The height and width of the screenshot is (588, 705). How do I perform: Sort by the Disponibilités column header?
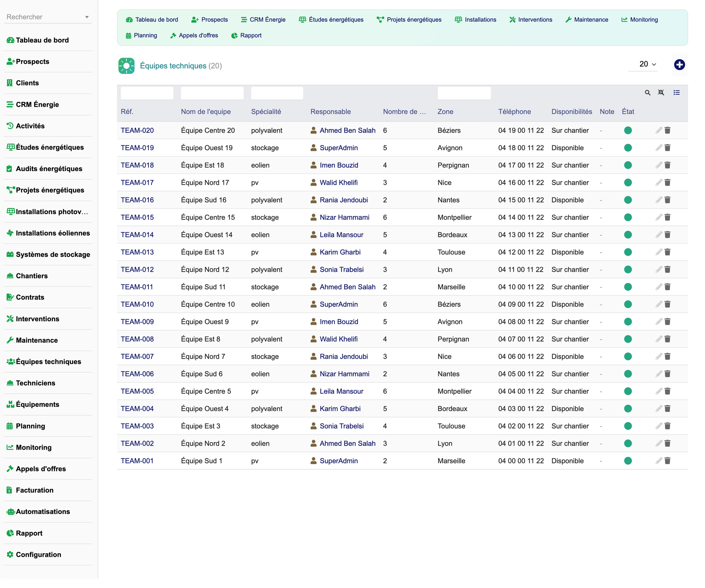click(x=572, y=112)
